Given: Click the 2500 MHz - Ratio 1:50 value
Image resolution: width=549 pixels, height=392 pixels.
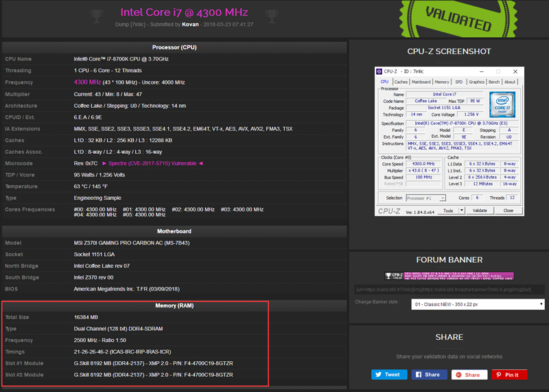Looking at the screenshot, I should pos(100,340).
